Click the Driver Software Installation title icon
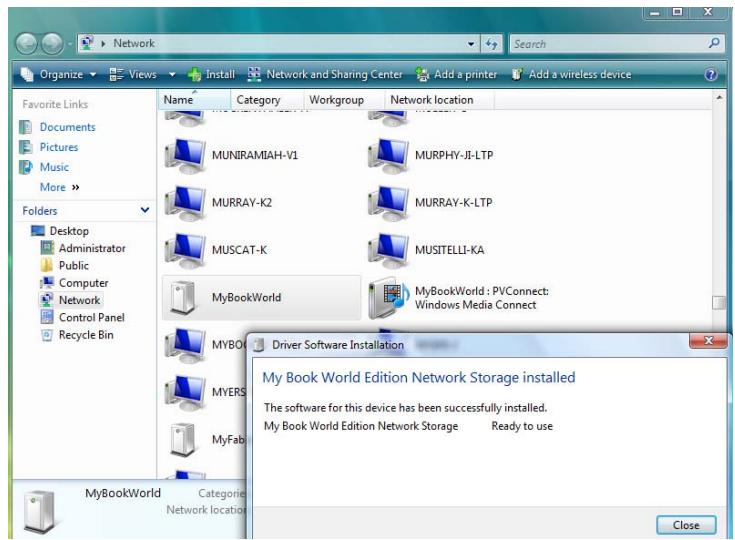 pos(258,345)
